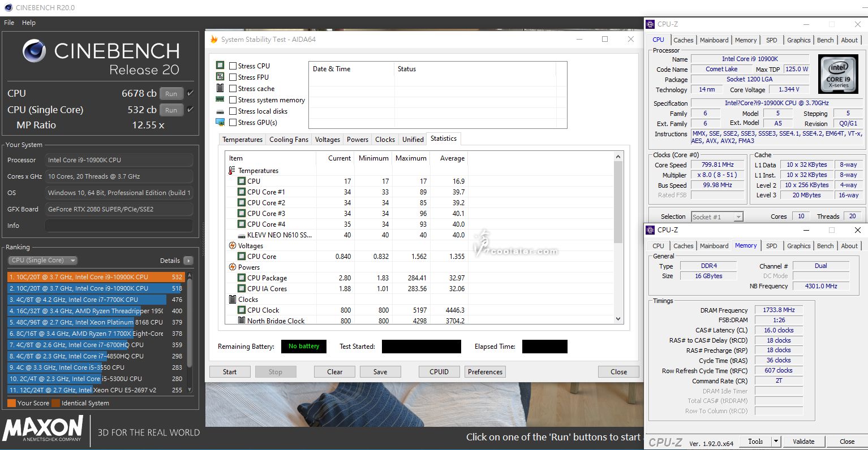868x450 pixels.
Task: Click the CPU-Z Memory window title icon
Action: pyautogui.click(x=651, y=230)
